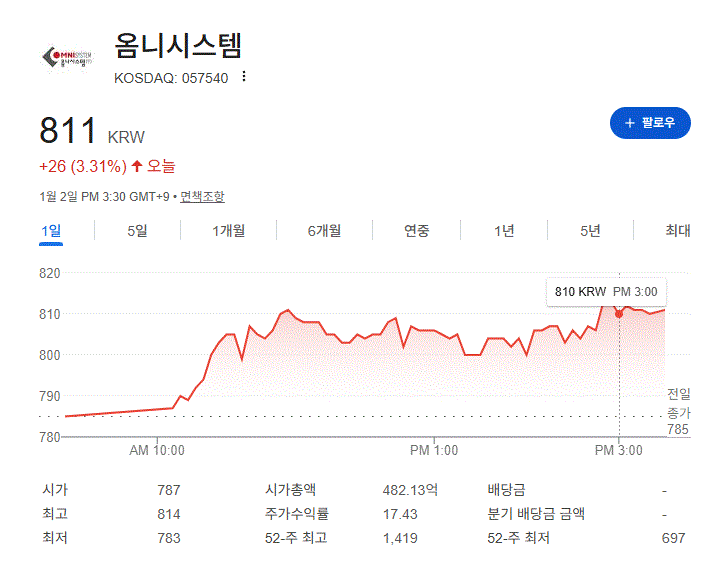This screenshot has height=570, width=706.
Task: Click the ticker KOSDAQ: 057540
Action: click(171, 78)
